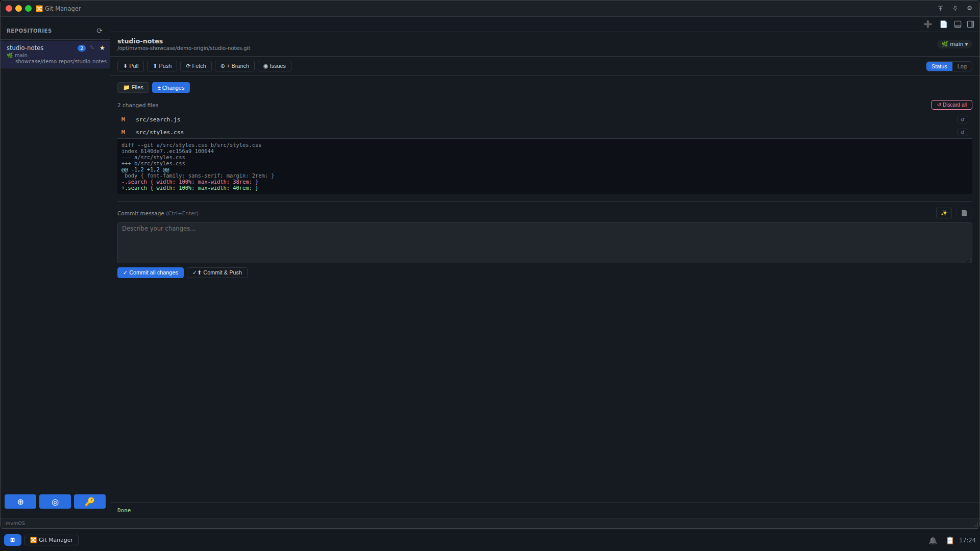Push commits to remote
Screen dimensions: 980x551
162,66
